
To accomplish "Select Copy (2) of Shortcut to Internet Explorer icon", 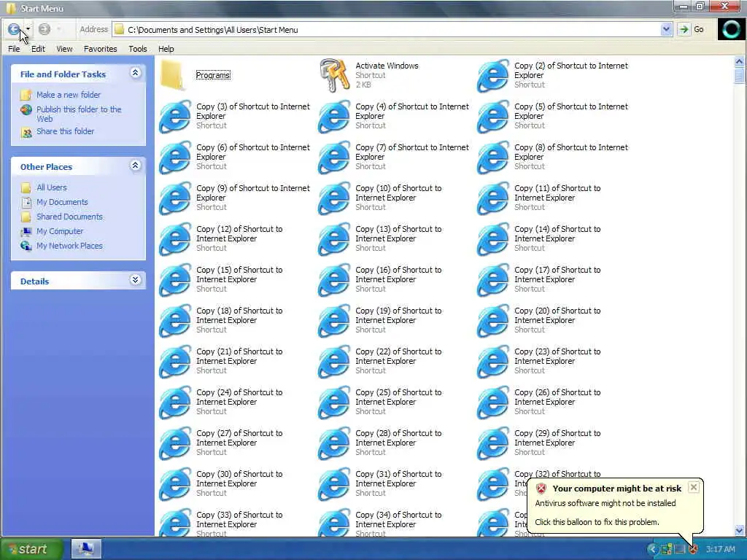I will pyautogui.click(x=492, y=75).
